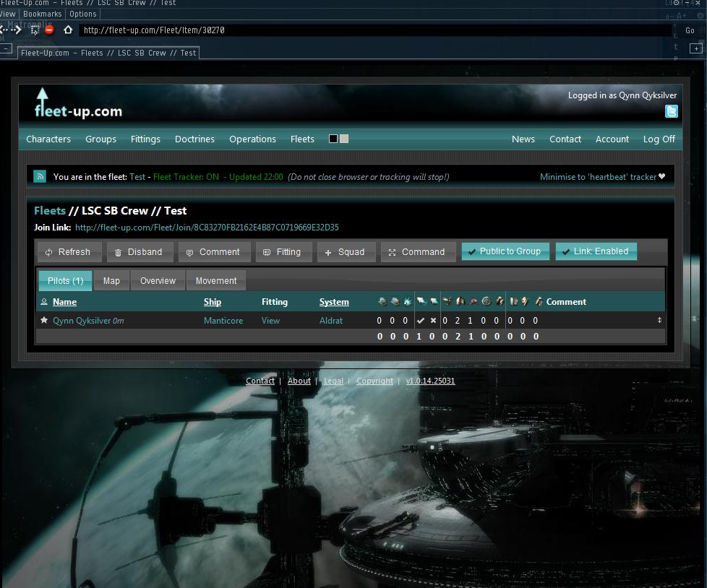Click the About footer link
Viewport: 707px width, 588px height.
(299, 381)
